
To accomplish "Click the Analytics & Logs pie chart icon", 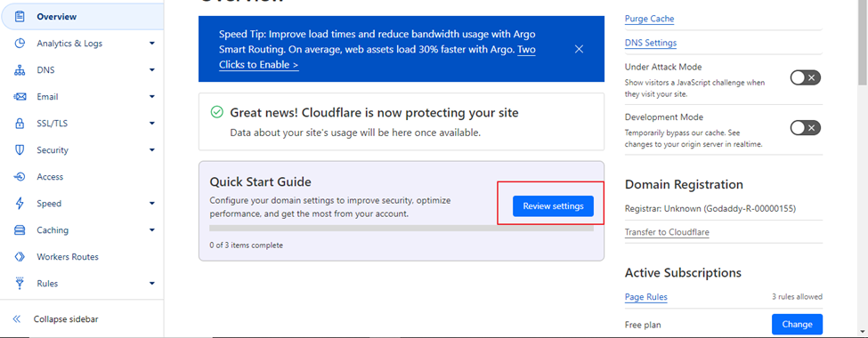I will click(20, 44).
